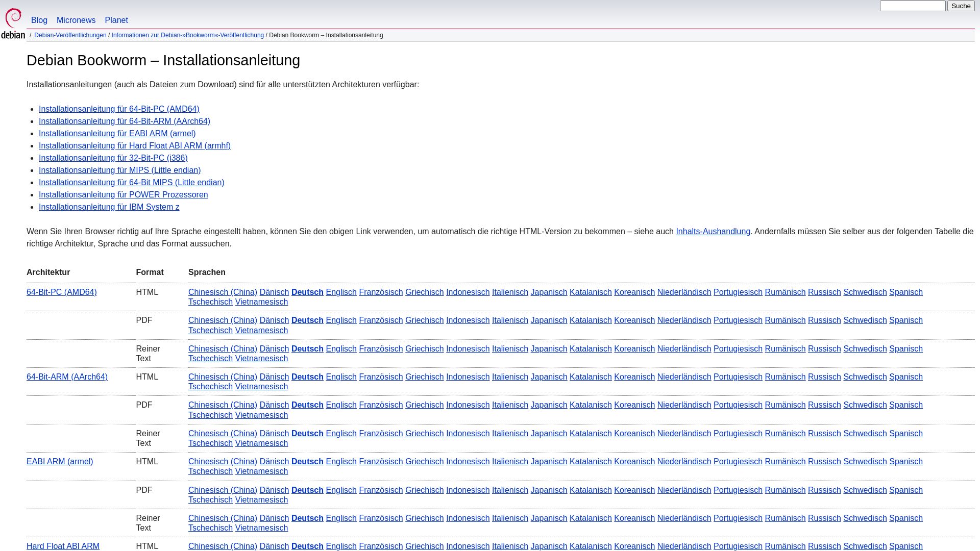This screenshot has width=980, height=551.
Task: Open Installationsanleitung für 64-Bit-ARM (AArch64)
Action: [125, 121]
